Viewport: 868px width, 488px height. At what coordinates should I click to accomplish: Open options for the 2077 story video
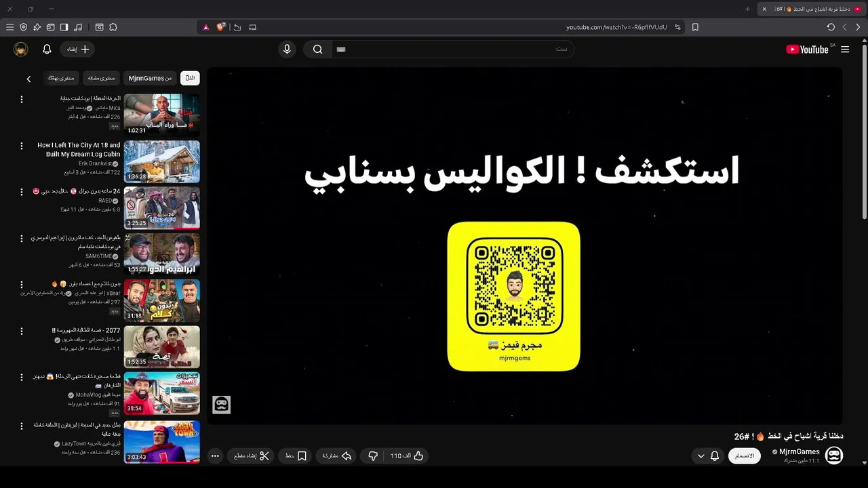tap(21, 331)
